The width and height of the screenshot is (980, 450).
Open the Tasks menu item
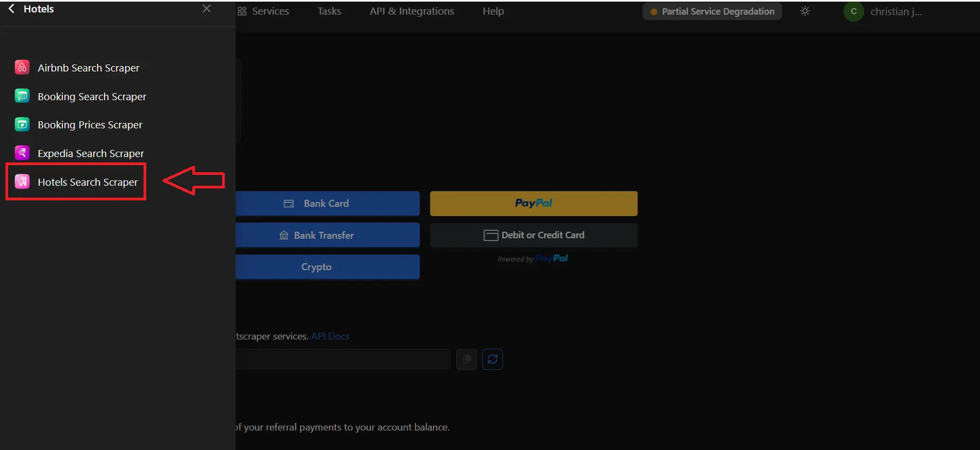coord(329,11)
